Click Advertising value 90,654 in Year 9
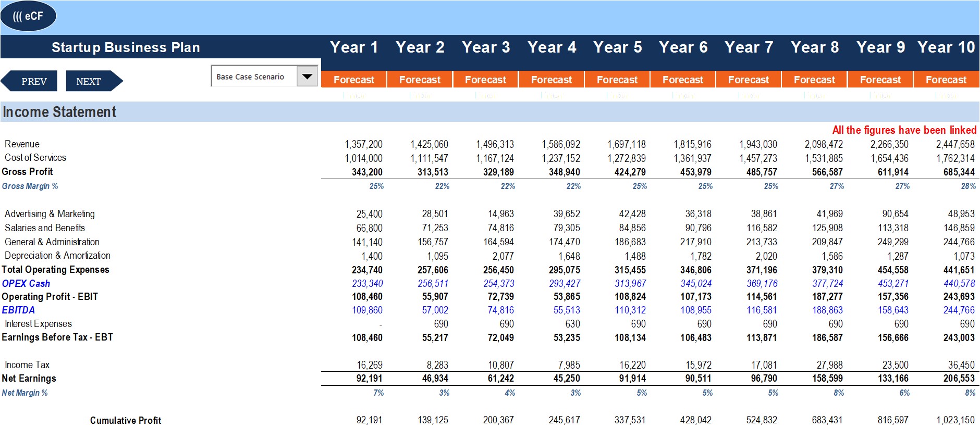980x428 pixels. click(895, 214)
